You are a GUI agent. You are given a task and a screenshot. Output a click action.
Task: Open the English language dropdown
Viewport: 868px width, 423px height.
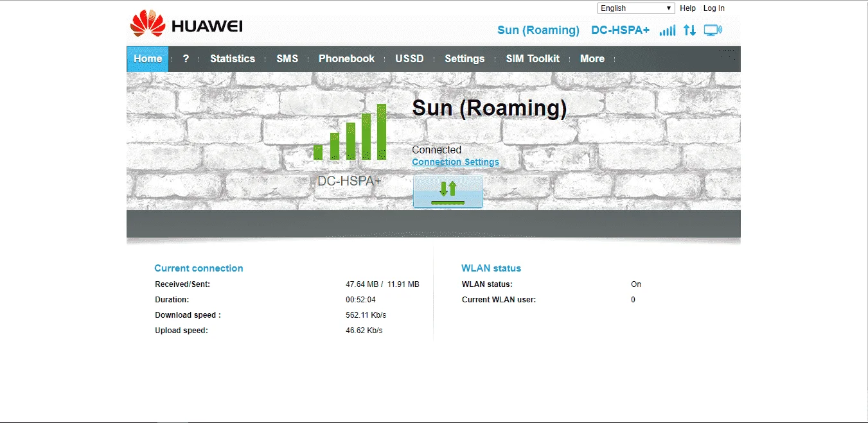(636, 8)
